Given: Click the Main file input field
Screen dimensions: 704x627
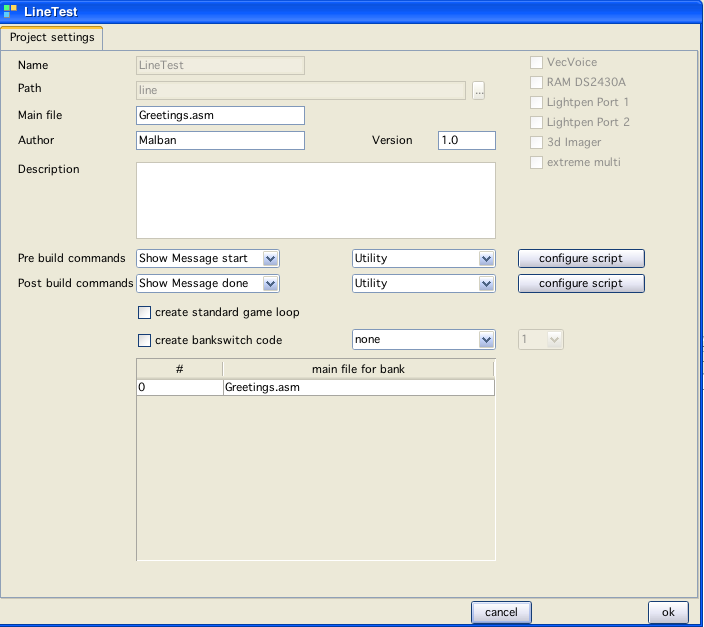Looking at the screenshot, I should point(220,116).
